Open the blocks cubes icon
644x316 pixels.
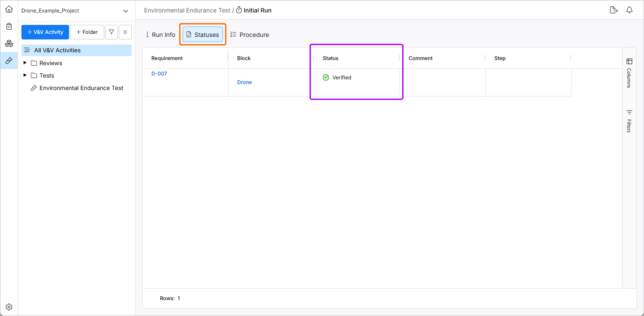coord(9,43)
